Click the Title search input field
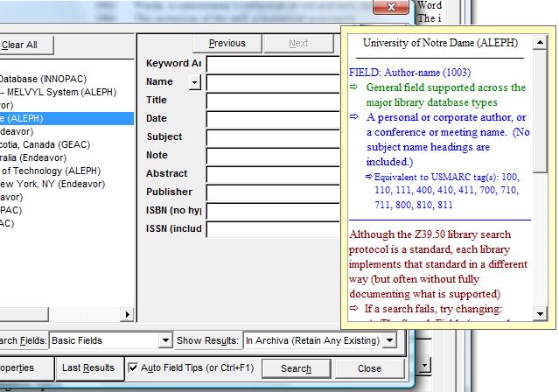 (273, 101)
